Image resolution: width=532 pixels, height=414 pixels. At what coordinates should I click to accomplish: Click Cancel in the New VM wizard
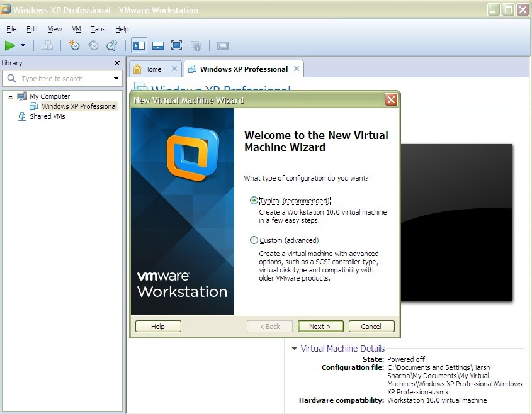click(371, 326)
